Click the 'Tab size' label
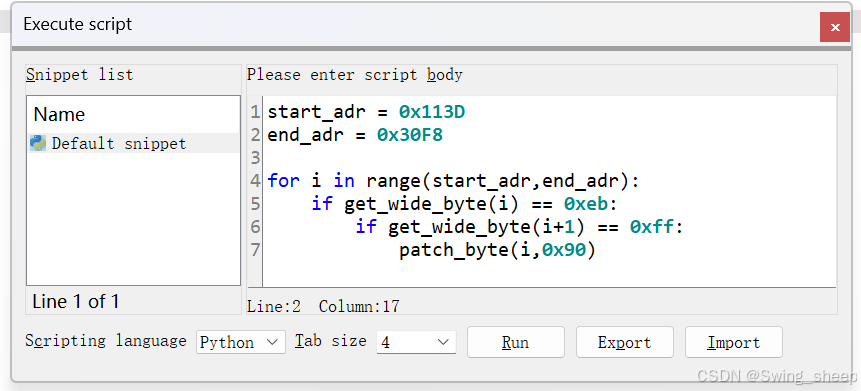The image size is (861, 391). 331,340
